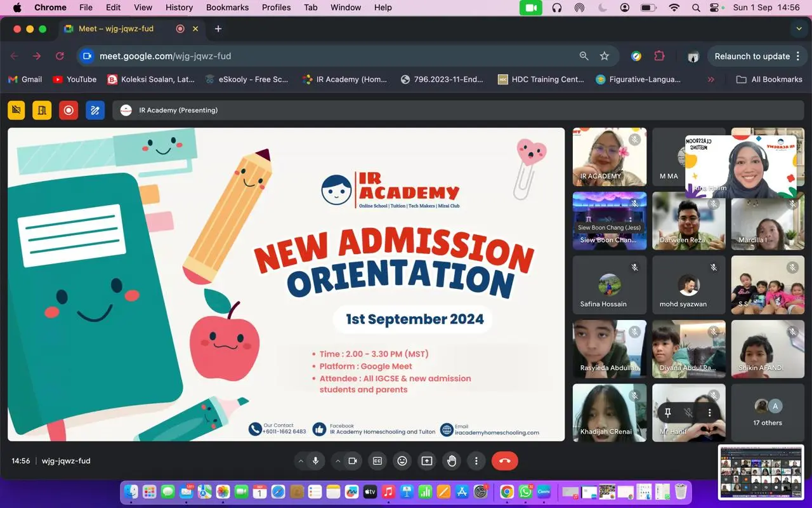Open Canva from the Dock

(x=544, y=491)
